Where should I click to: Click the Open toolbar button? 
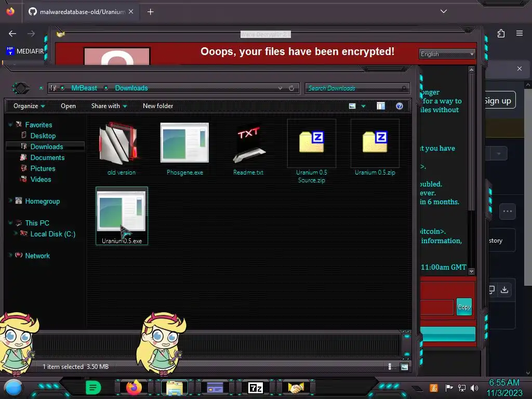click(68, 106)
